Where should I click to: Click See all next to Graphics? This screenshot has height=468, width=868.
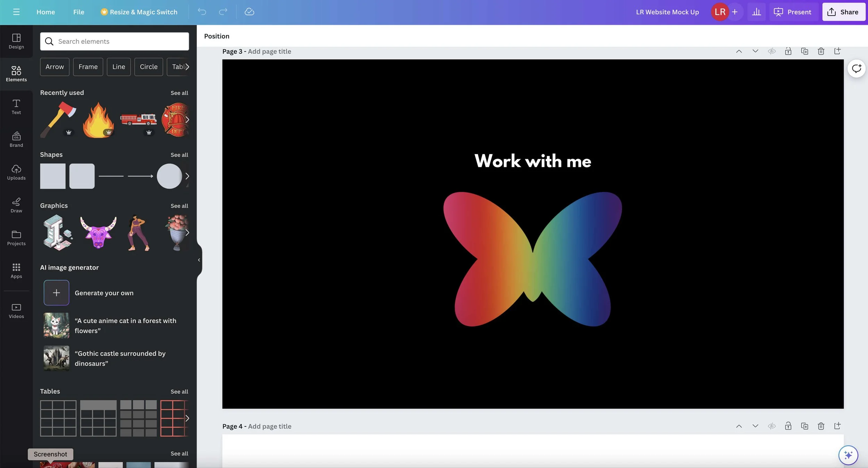coord(179,206)
